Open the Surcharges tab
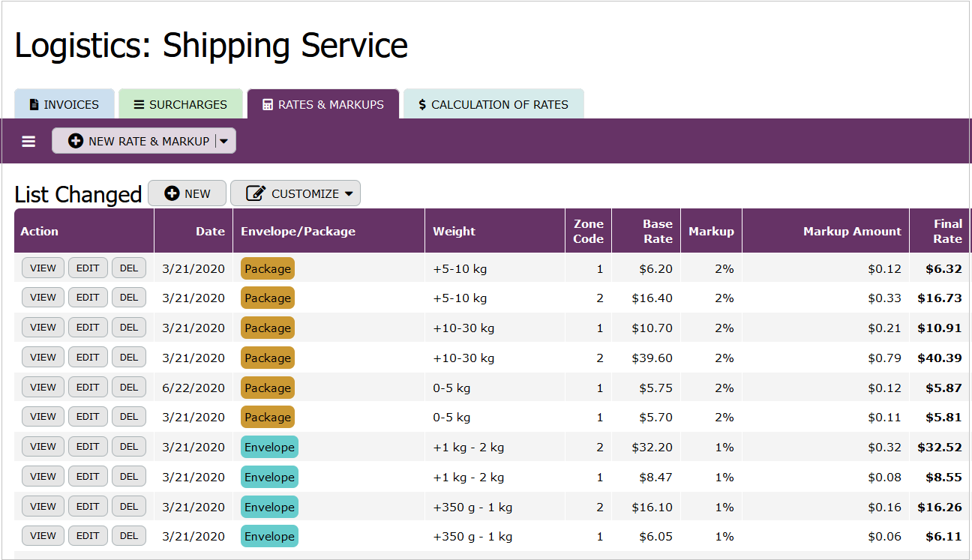The width and height of the screenshot is (972, 560). click(180, 104)
